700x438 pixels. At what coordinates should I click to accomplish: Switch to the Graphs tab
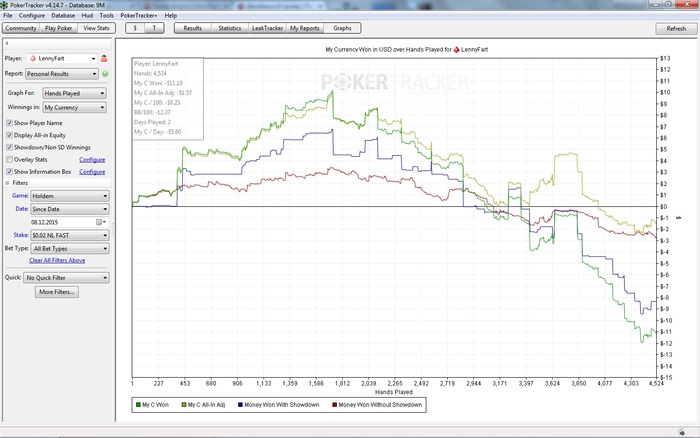pyautogui.click(x=342, y=28)
